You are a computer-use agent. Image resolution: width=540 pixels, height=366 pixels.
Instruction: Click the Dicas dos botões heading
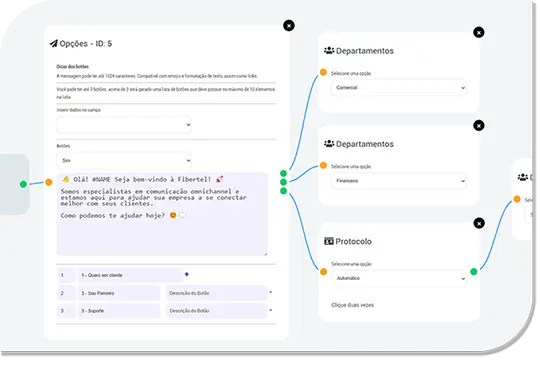pyautogui.click(x=72, y=66)
